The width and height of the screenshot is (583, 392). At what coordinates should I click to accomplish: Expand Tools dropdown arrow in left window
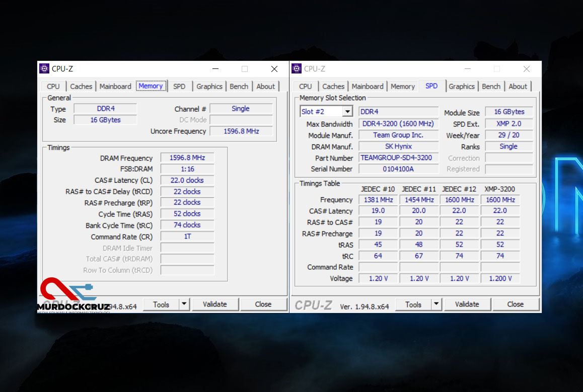[184, 304]
